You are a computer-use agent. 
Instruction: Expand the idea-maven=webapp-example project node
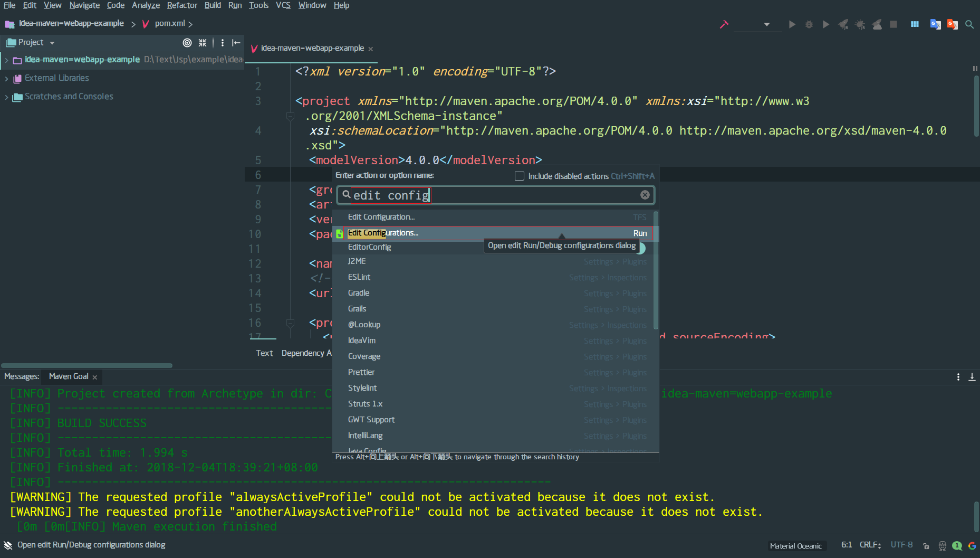click(x=6, y=60)
